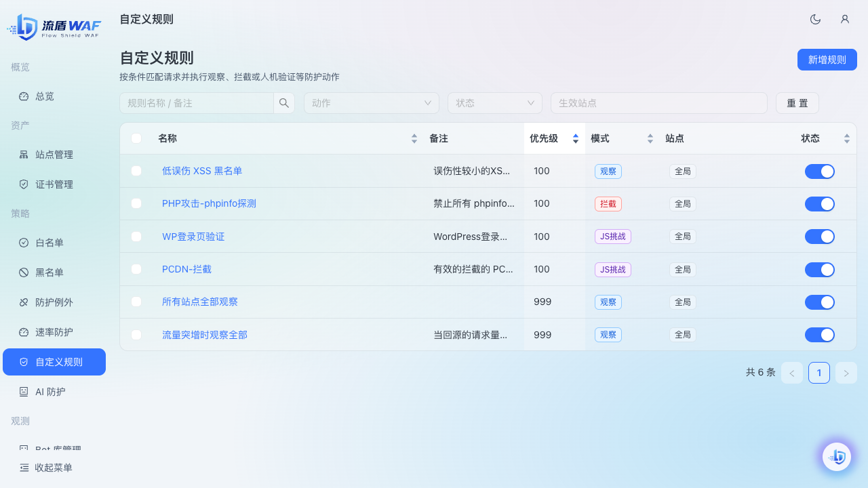Click the 全局 tag in PCDN-拦截 row

683,270
